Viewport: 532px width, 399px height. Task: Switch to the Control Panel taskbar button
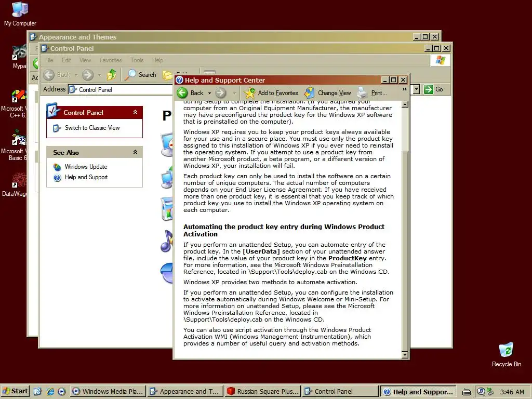(x=340, y=392)
